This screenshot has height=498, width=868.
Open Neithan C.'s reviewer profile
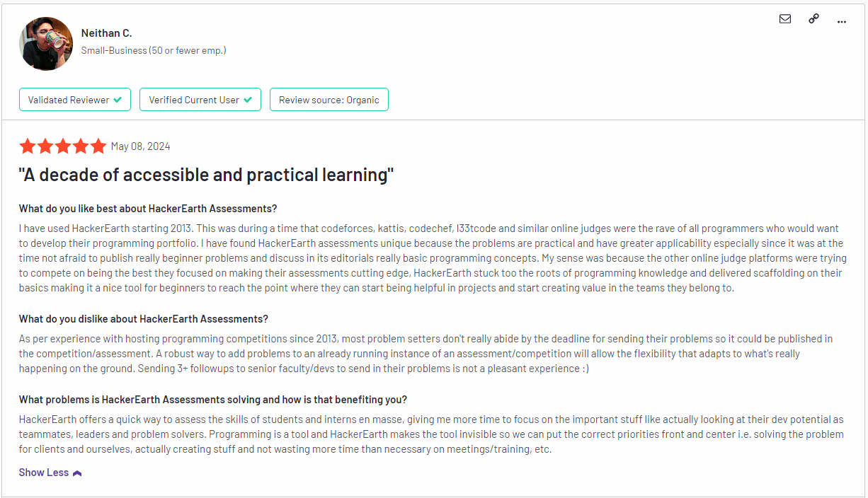107,33
